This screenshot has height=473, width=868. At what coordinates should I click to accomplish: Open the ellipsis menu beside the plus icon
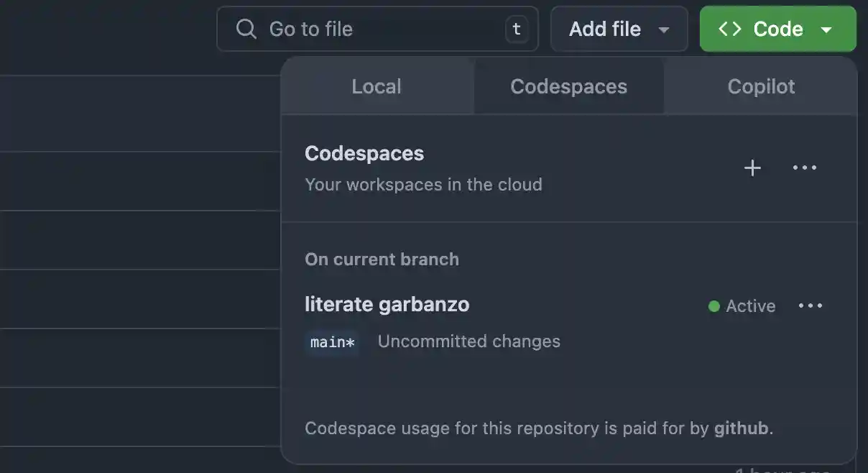804,167
